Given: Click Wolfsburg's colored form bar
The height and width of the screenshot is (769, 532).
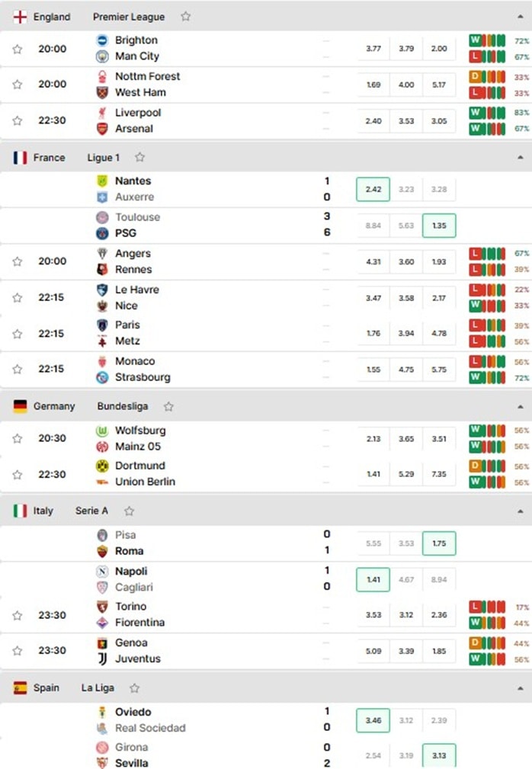Looking at the screenshot, I should 487,431.
